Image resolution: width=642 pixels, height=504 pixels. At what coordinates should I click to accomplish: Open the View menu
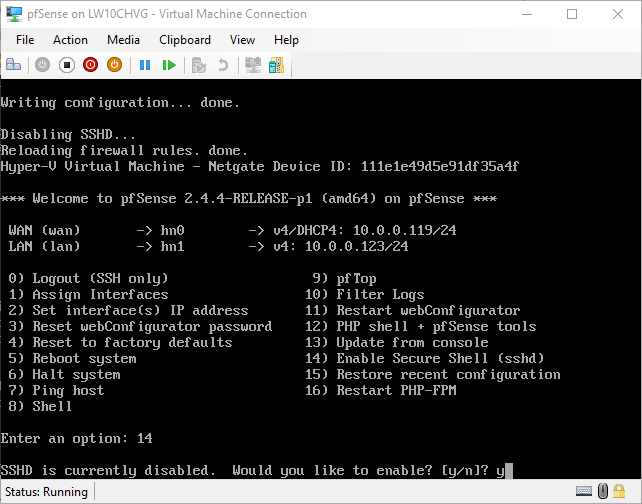[242, 40]
